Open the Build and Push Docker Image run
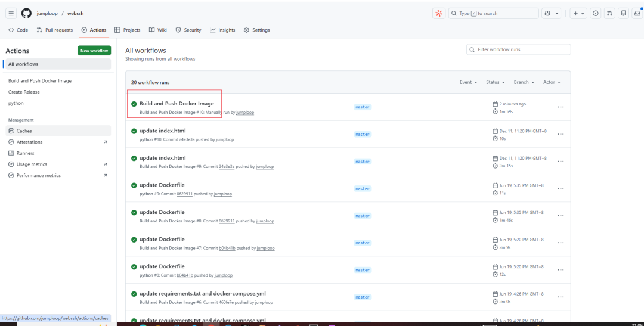Screen dimensions: 644x326 tap(177, 104)
